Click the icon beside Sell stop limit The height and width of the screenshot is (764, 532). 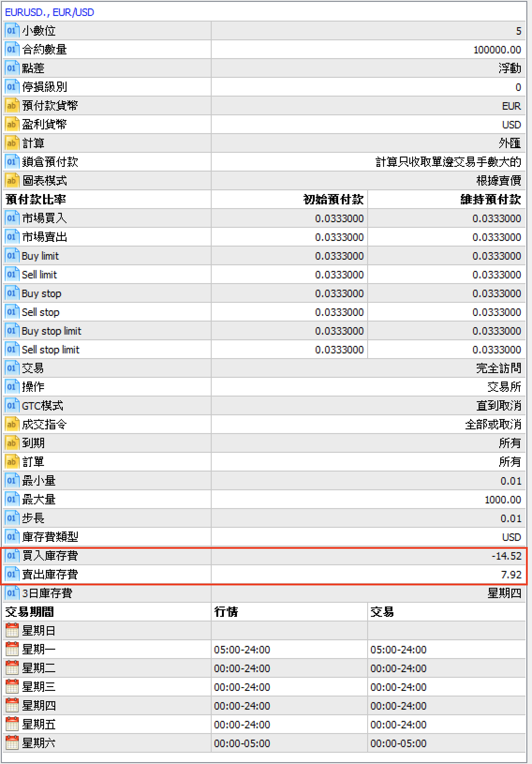(x=12, y=349)
